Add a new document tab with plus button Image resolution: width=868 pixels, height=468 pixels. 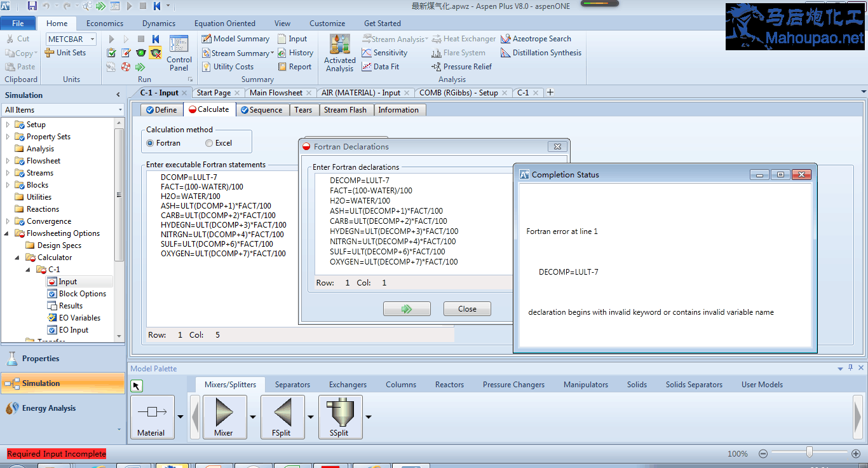[x=550, y=92]
